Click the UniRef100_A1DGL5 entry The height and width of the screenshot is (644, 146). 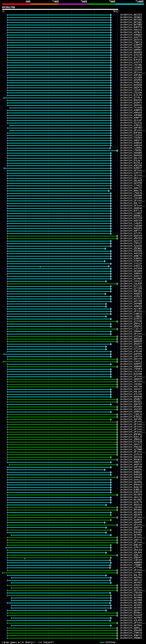(x=131, y=296)
